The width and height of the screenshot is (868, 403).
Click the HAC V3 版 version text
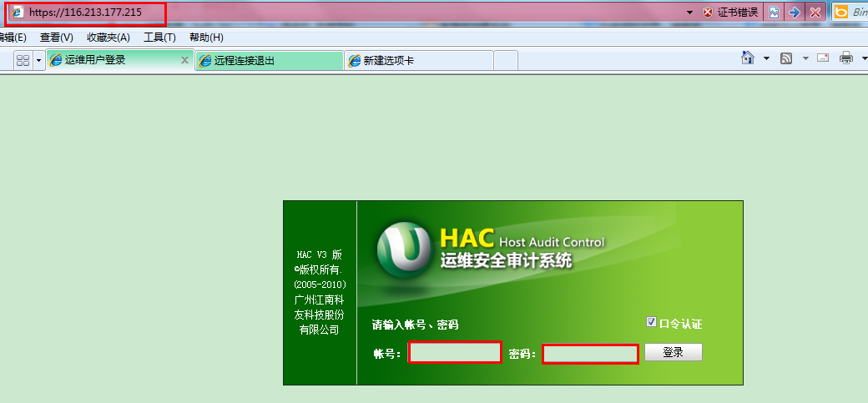pyautogui.click(x=320, y=254)
